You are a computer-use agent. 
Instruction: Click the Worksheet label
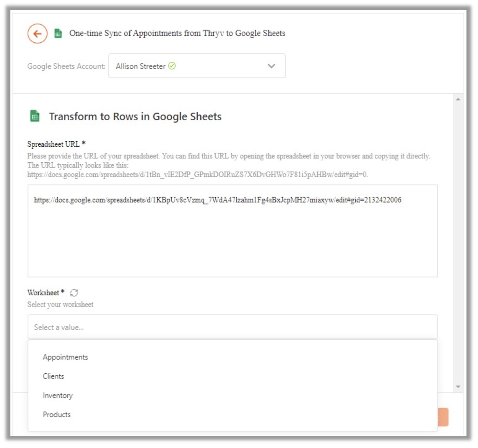click(x=46, y=292)
